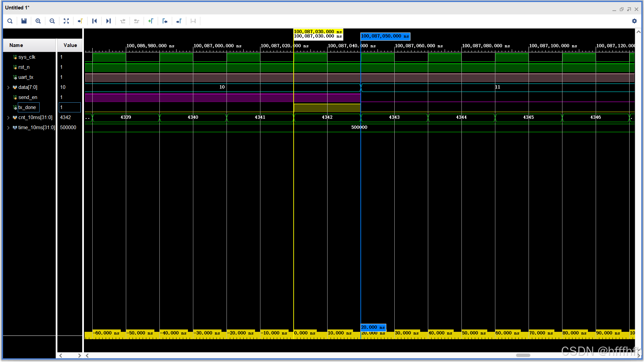
Task: Click the Swap Cursors toolbar icon
Action: (193, 21)
